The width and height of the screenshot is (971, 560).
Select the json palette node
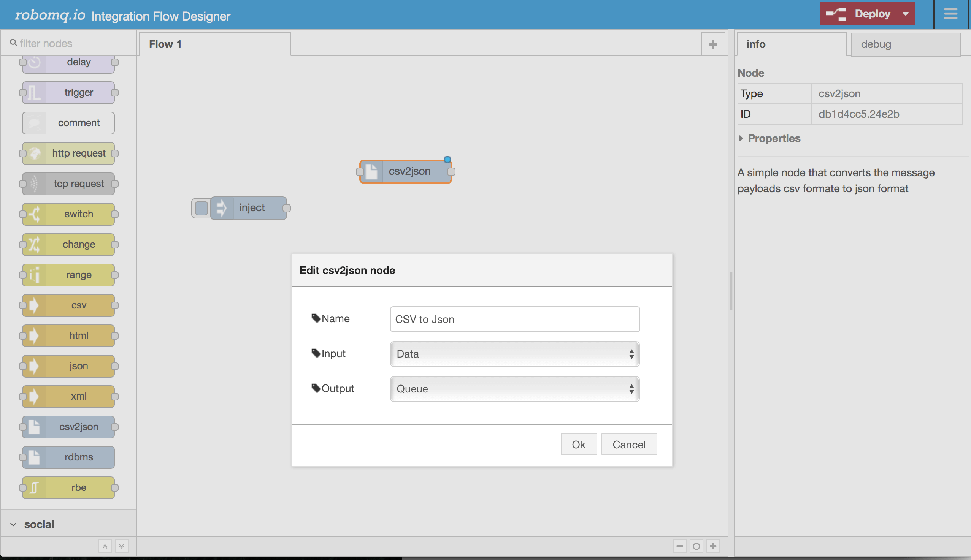pos(68,366)
